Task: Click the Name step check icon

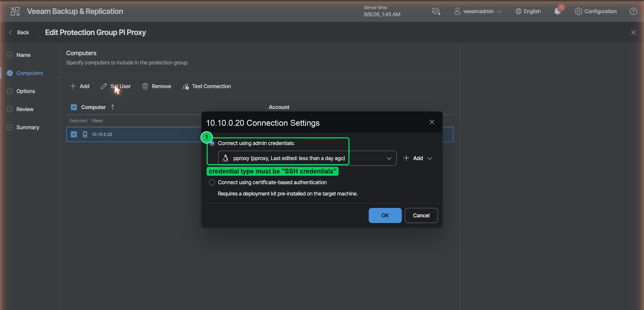Action: click(x=10, y=55)
